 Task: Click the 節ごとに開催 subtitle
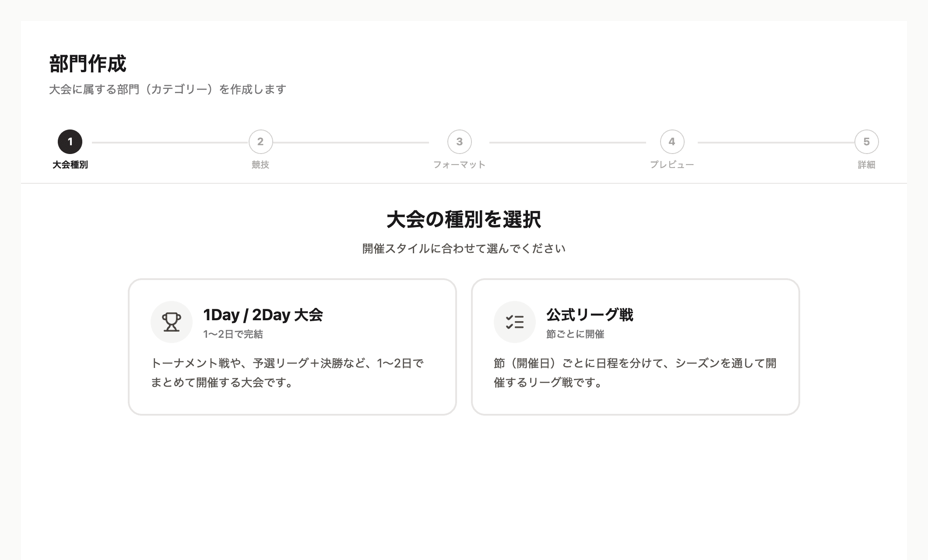(575, 334)
